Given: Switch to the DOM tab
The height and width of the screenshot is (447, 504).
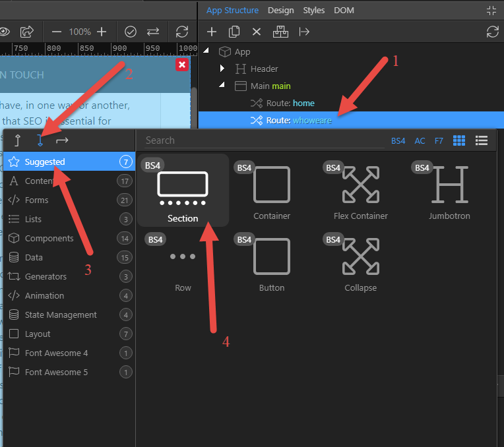Looking at the screenshot, I should point(344,11).
